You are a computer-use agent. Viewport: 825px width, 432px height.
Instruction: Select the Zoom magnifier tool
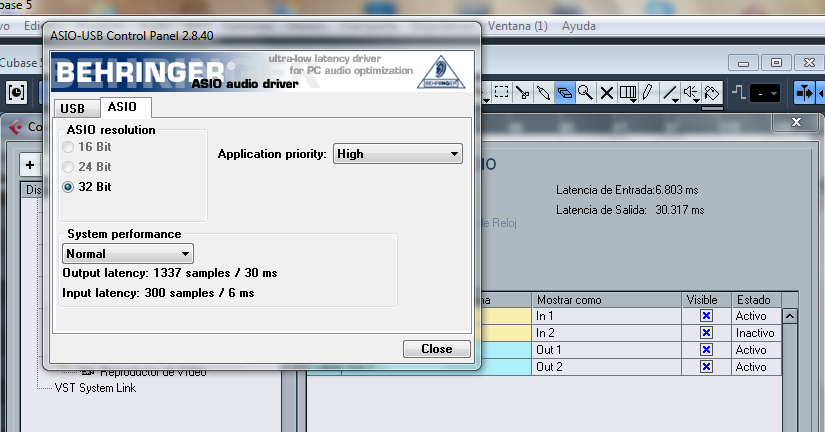point(585,93)
